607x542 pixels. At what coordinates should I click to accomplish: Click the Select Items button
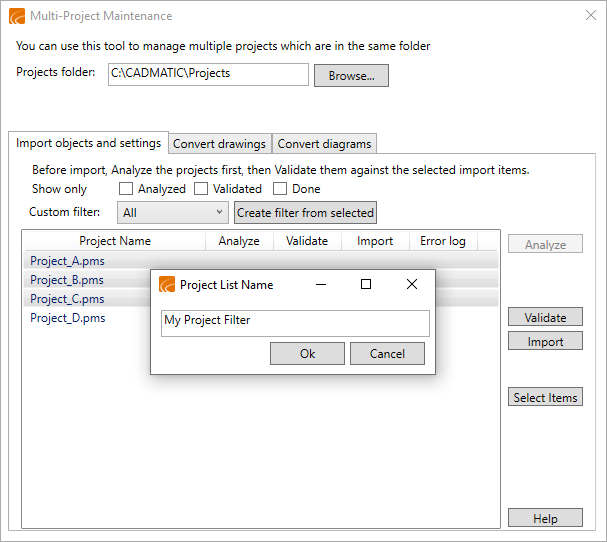(545, 398)
